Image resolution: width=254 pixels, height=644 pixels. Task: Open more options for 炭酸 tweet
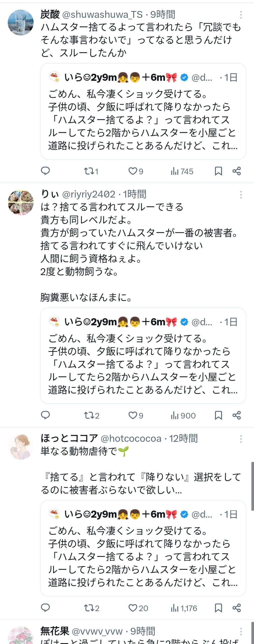[x=241, y=15]
